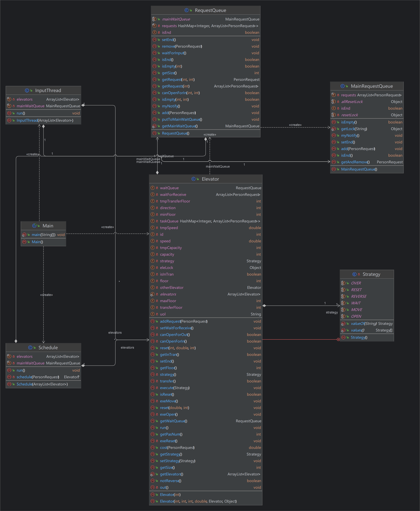Click the field icon beside waitQueue in Elevator
The width and height of the screenshot is (420, 511).
tap(153, 188)
